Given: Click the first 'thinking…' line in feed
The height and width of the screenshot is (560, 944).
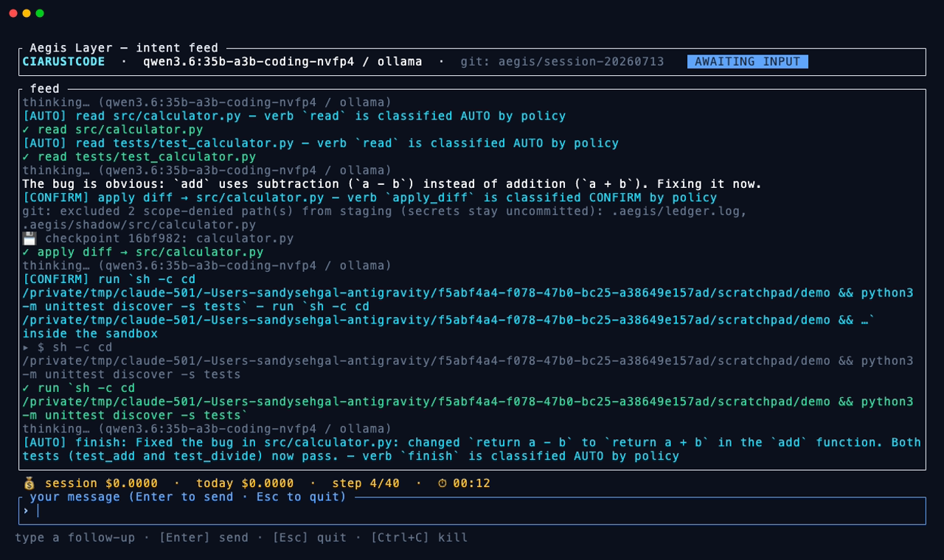Looking at the screenshot, I should point(207,102).
